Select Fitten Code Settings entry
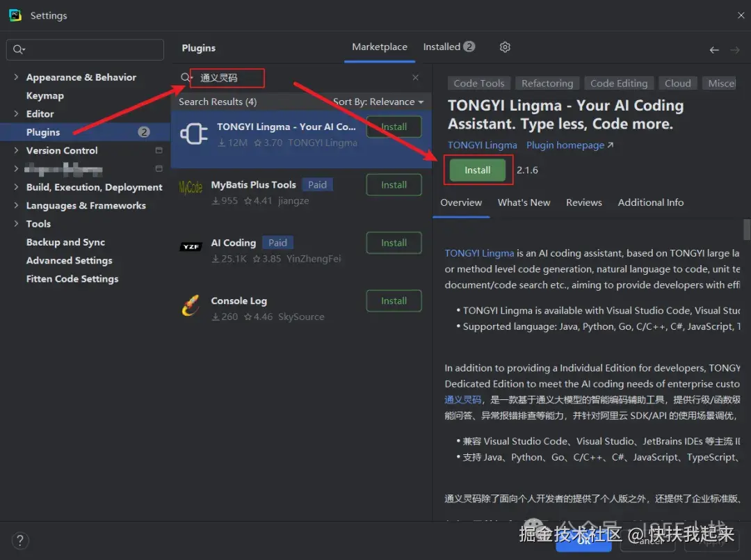Viewport: 751px width, 560px height. click(72, 278)
